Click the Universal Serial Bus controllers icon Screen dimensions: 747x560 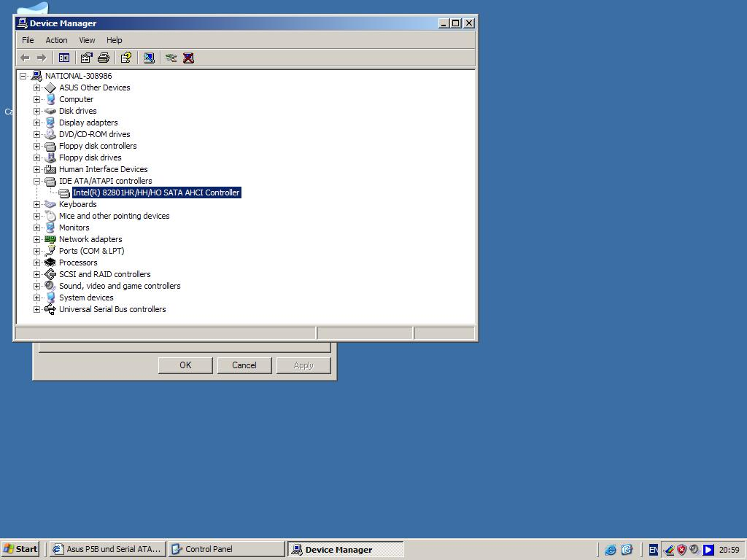coord(50,309)
